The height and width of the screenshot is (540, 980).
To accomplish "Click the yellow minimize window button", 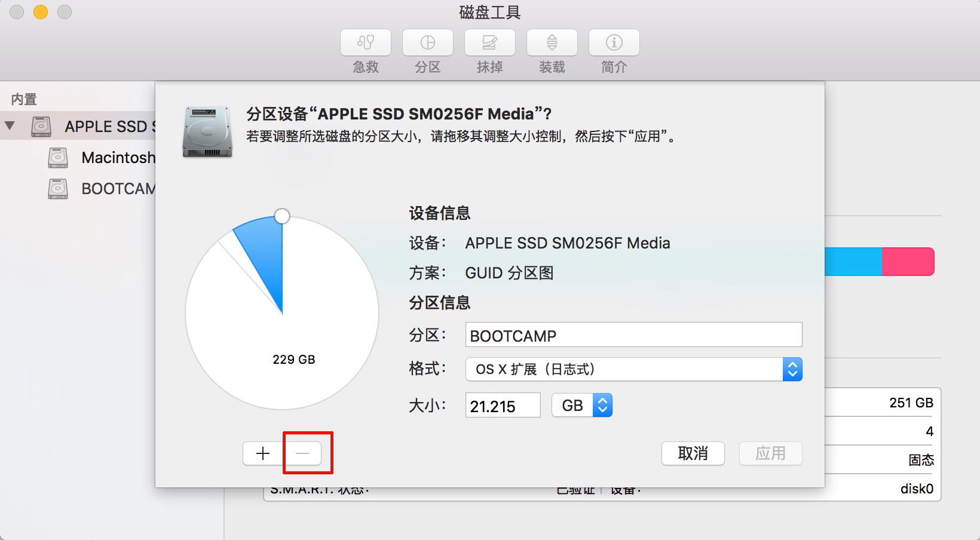I will (40, 12).
